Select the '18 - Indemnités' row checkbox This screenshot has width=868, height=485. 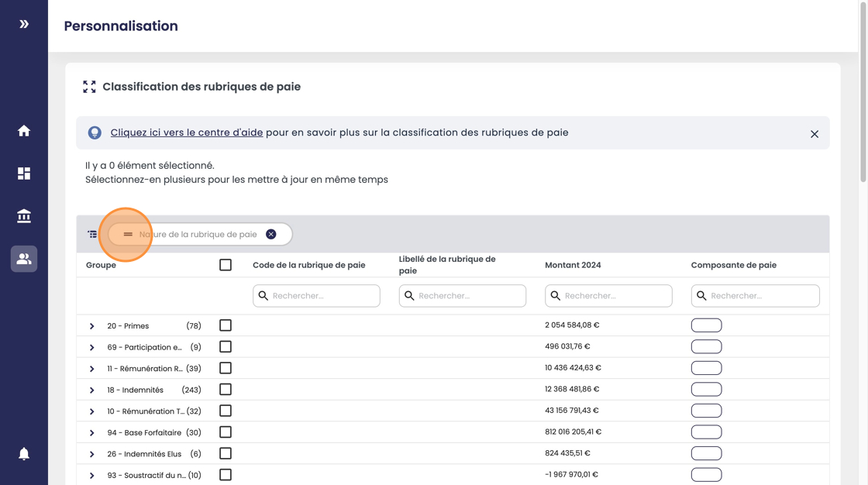tap(226, 390)
